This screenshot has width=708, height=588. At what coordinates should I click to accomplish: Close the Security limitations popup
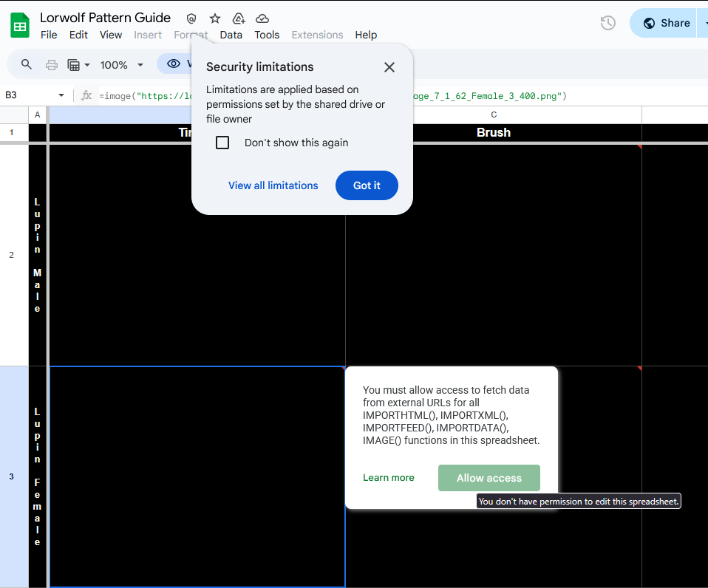(389, 67)
